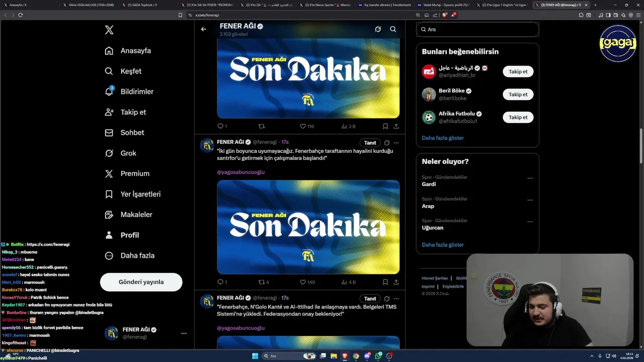Click Grok icon in FENER AĞI header

(378, 29)
